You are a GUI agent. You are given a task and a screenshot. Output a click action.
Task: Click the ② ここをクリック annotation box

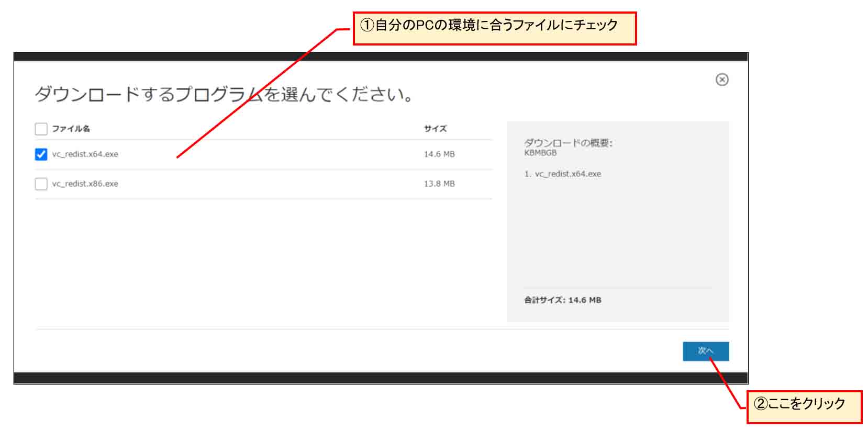click(x=804, y=406)
